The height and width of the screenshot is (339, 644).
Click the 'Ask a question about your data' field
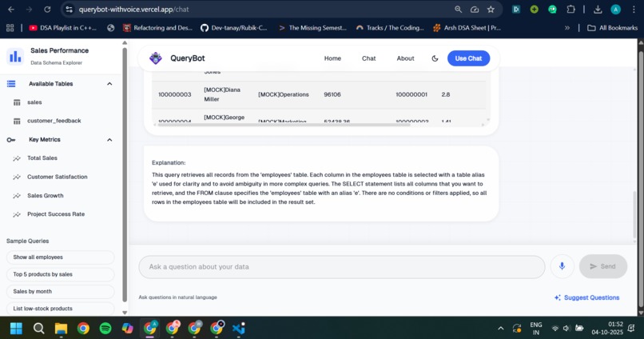(x=342, y=267)
